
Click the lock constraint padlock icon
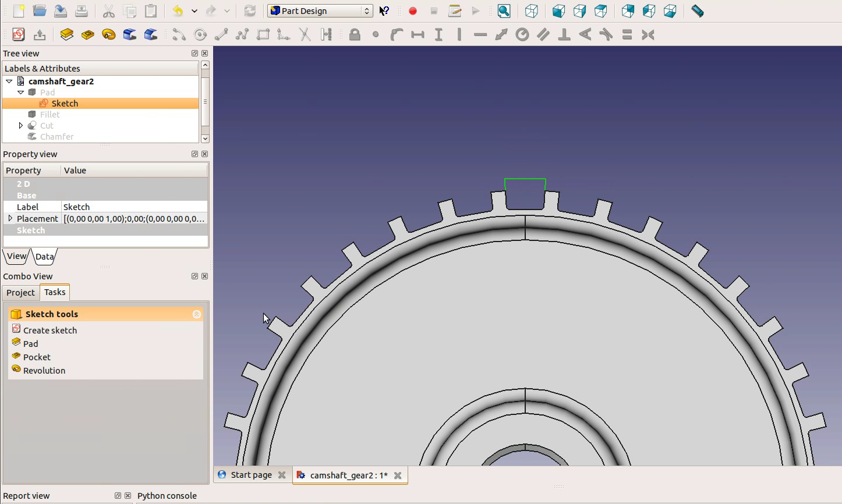[355, 35]
